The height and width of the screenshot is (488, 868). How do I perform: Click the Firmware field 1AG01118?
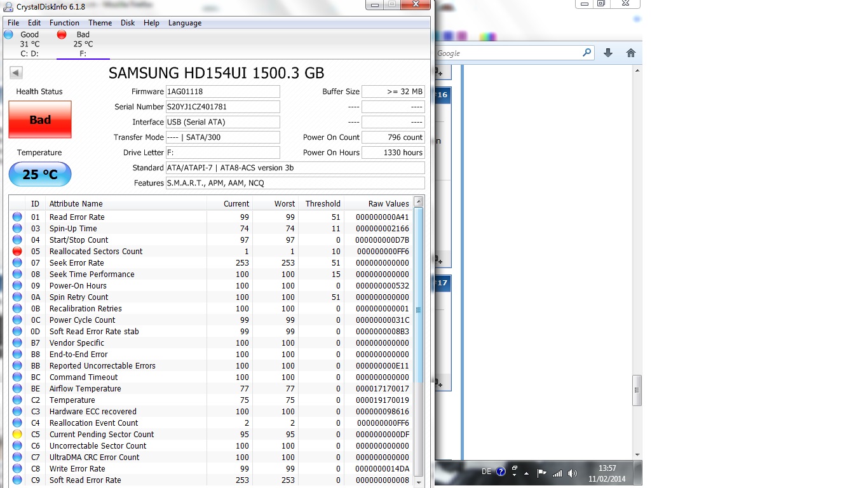click(222, 91)
